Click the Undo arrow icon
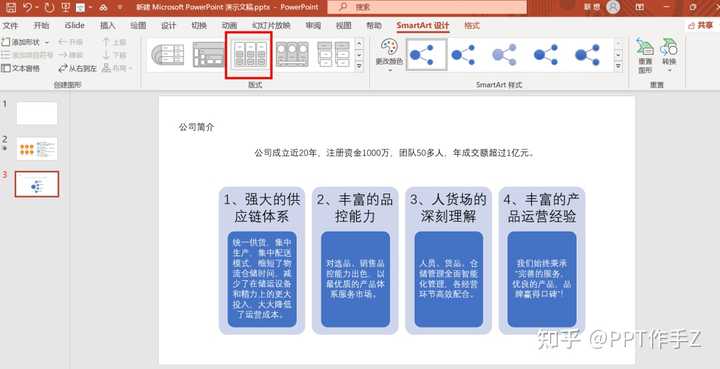 point(28,7)
